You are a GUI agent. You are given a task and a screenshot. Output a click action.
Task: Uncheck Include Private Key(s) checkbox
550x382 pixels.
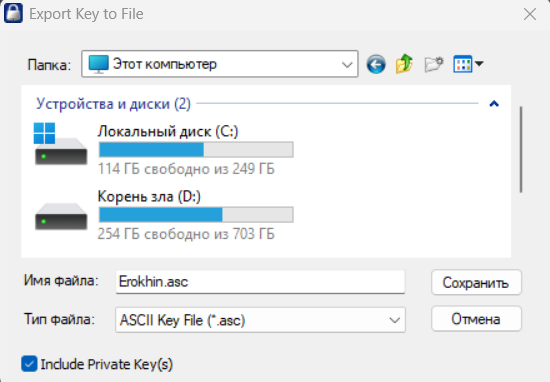coord(29,364)
